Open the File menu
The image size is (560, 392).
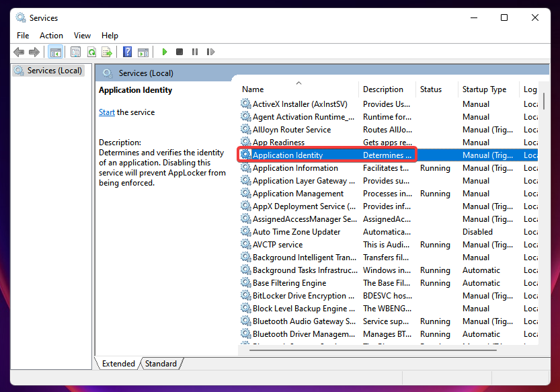(23, 36)
